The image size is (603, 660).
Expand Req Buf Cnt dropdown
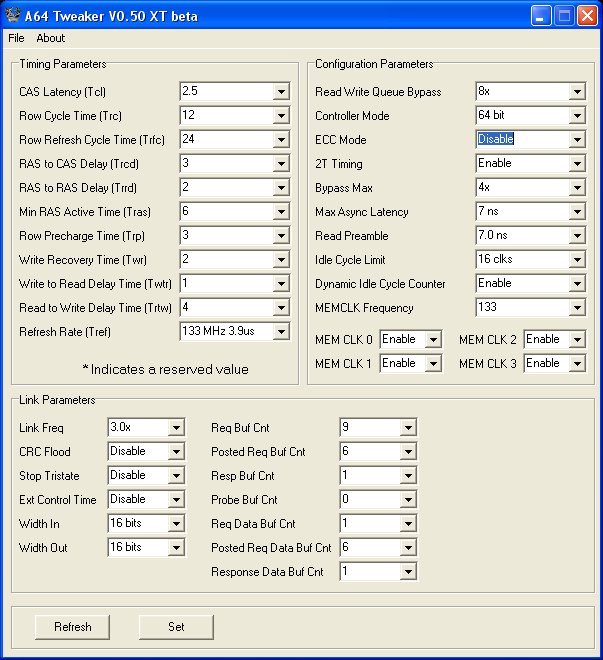point(408,428)
